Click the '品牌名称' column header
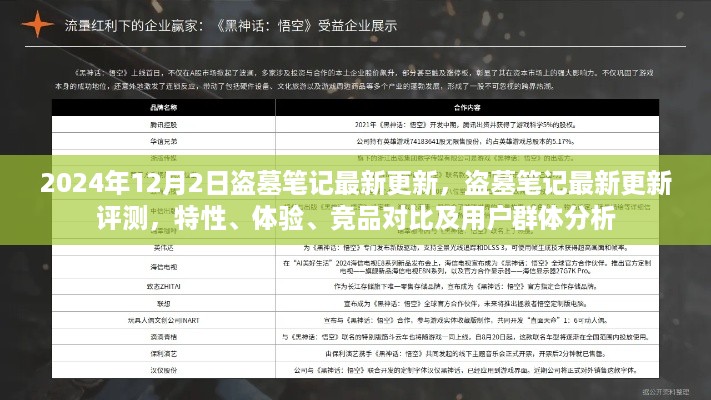 coord(164,107)
